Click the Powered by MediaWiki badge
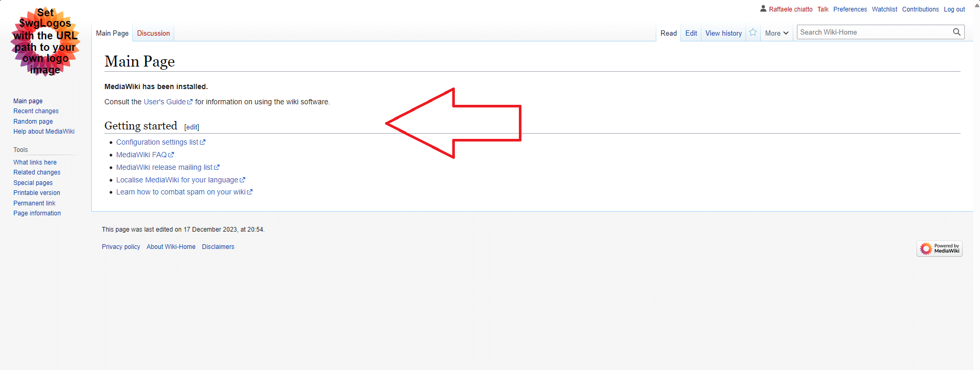The width and height of the screenshot is (980, 370). point(940,248)
